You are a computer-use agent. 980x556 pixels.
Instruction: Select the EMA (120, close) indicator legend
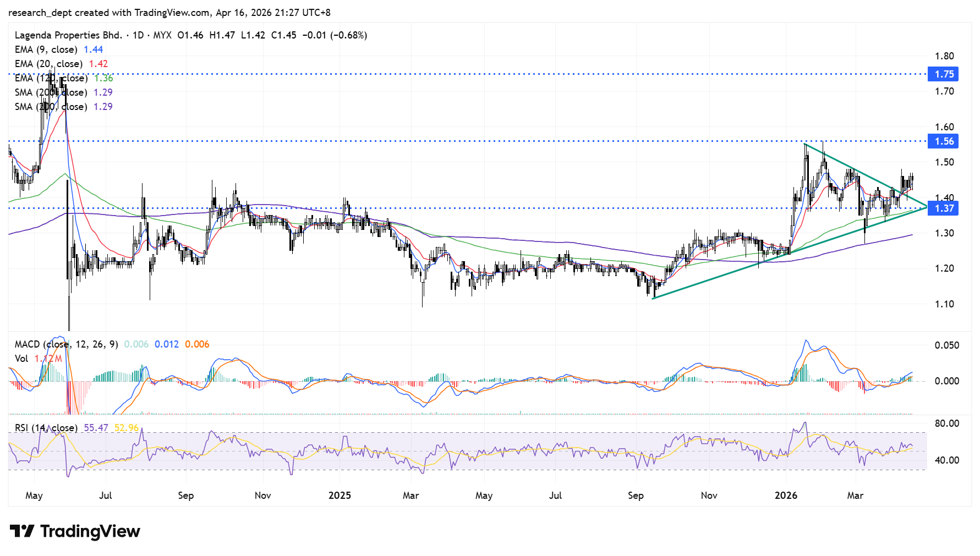click(x=51, y=78)
